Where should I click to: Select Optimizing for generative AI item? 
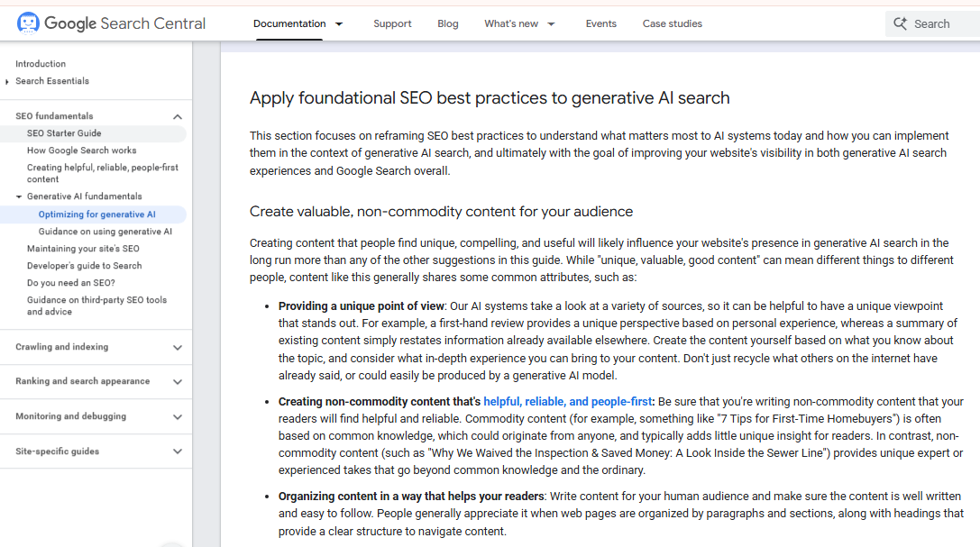coord(96,214)
